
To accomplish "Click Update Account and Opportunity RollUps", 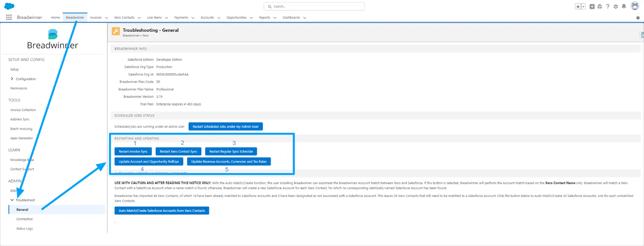I will [149, 161].
